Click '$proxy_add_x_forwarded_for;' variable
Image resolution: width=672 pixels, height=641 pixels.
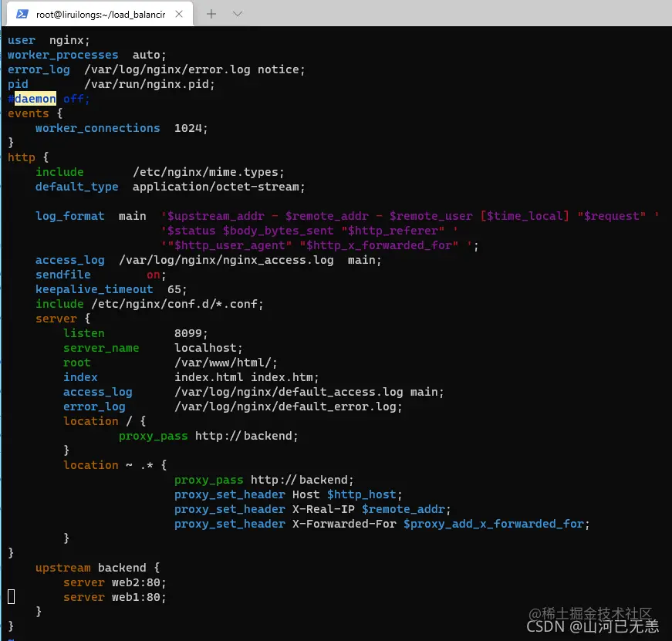click(x=497, y=524)
